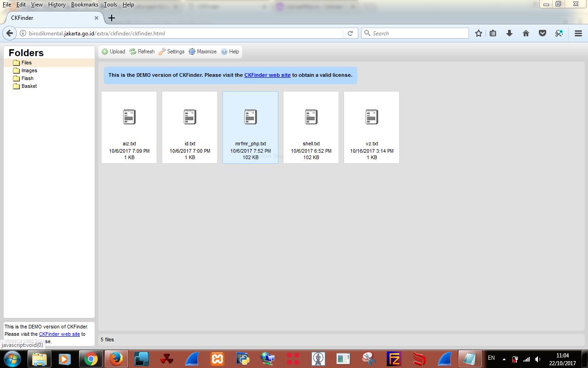Image resolution: width=588 pixels, height=368 pixels.
Task: Show hidden system tray icons
Action: (x=504, y=359)
